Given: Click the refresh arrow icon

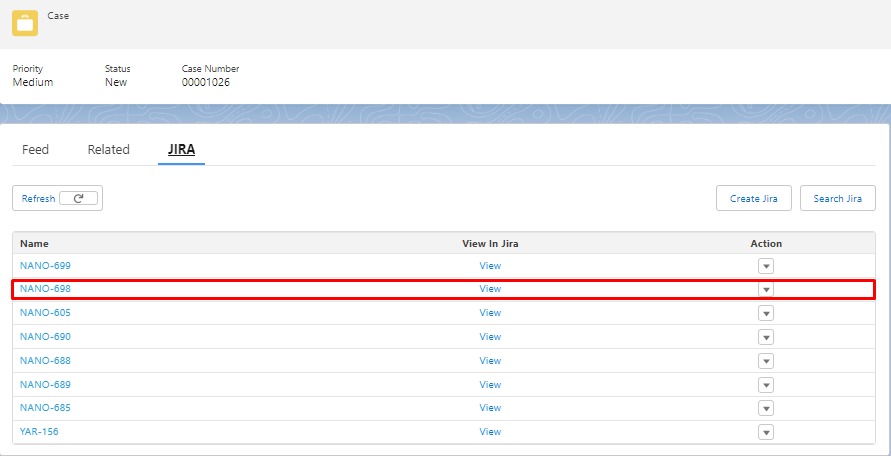Looking at the screenshot, I should pyautogui.click(x=78, y=198).
